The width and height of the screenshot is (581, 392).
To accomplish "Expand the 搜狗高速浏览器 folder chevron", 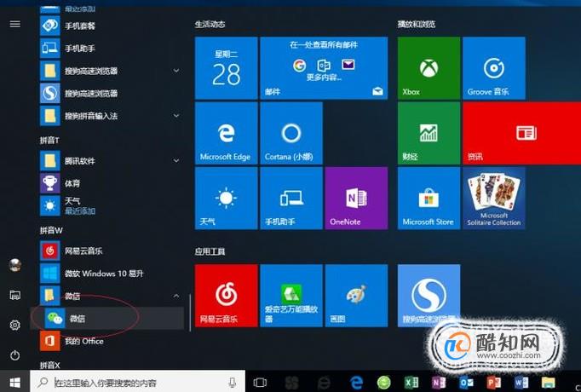I will (176, 71).
